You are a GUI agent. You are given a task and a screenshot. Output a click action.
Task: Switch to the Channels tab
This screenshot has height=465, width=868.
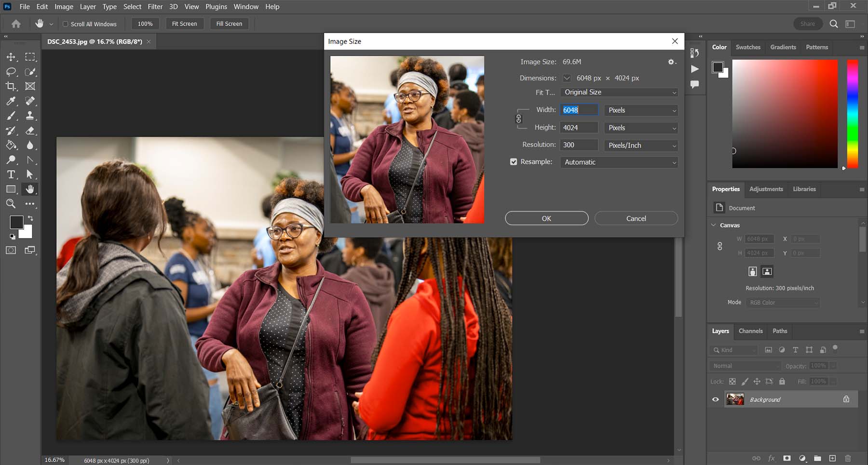[750, 331]
